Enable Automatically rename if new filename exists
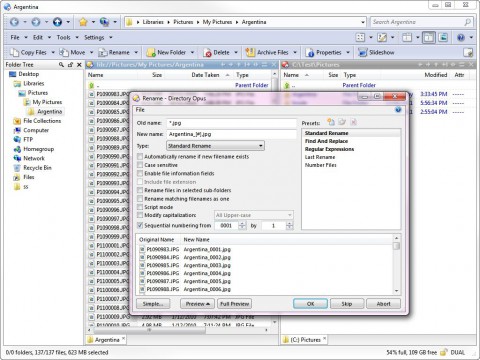Screen dimensions: 480x360 (140, 156)
